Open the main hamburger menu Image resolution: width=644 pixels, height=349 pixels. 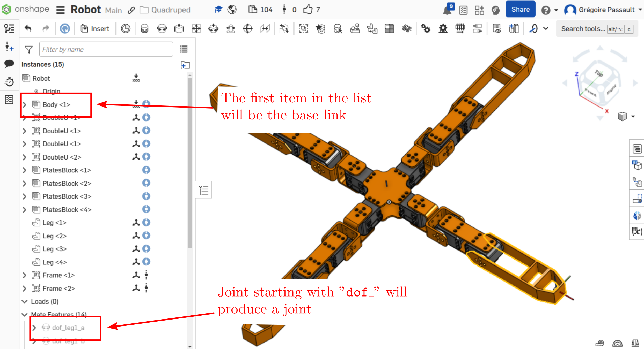click(x=61, y=10)
